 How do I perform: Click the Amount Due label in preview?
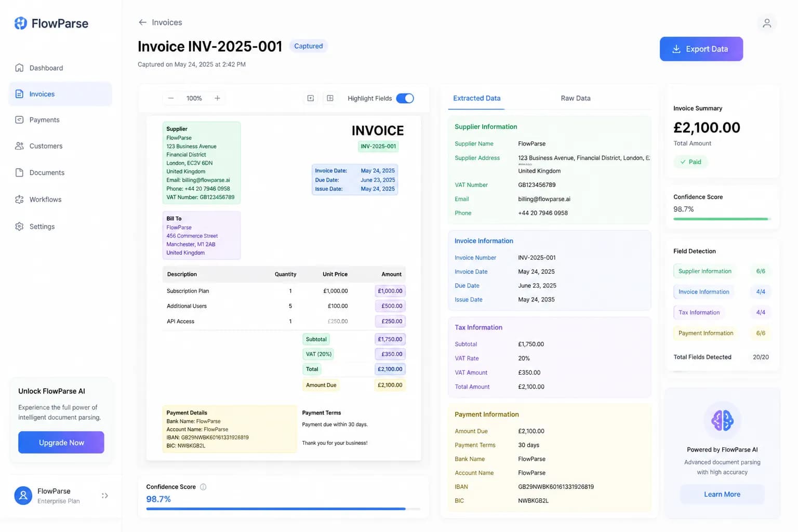pos(321,385)
